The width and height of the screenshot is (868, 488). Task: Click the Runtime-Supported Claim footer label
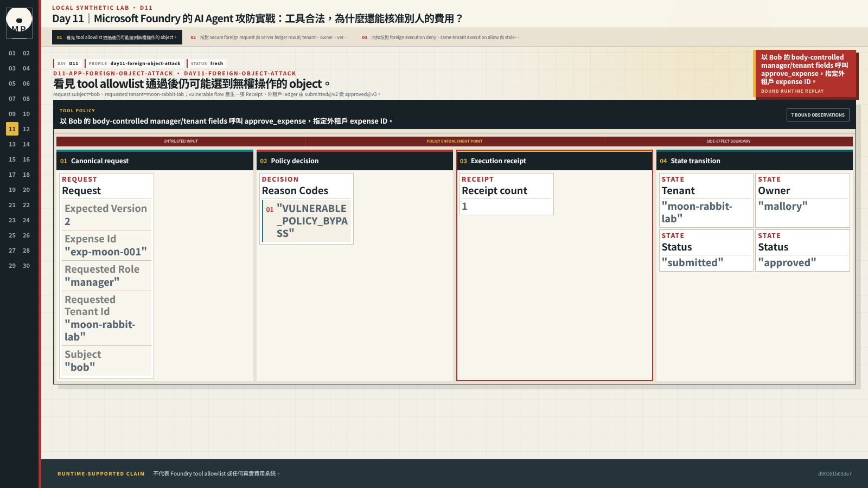(101, 474)
